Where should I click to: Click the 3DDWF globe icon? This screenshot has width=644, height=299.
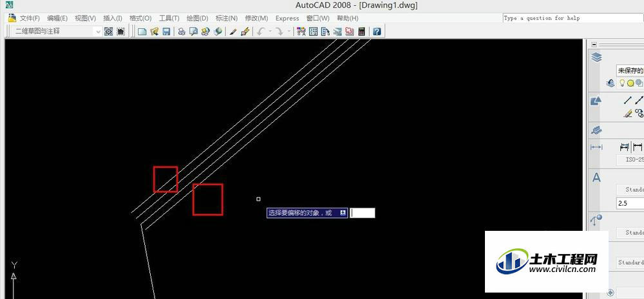point(218,31)
